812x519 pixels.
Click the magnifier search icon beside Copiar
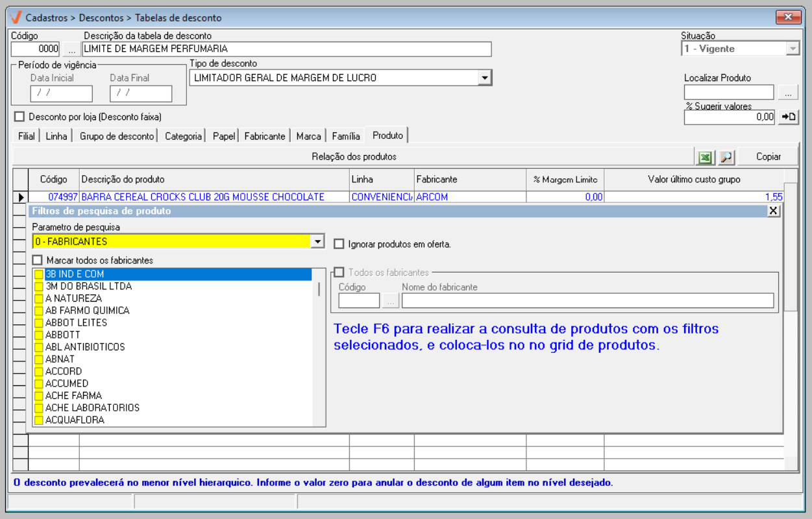coord(726,157)
